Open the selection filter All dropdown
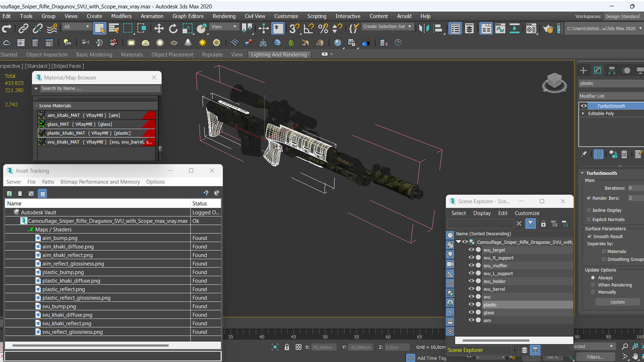The image size is (644, 362). tap(76, 27)
